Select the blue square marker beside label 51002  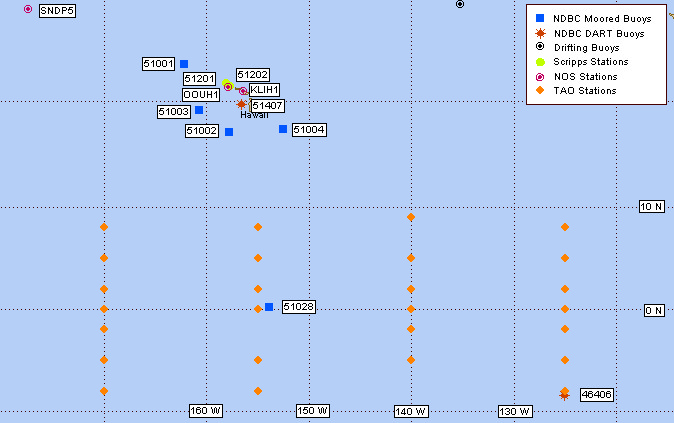tap(229, 132)
